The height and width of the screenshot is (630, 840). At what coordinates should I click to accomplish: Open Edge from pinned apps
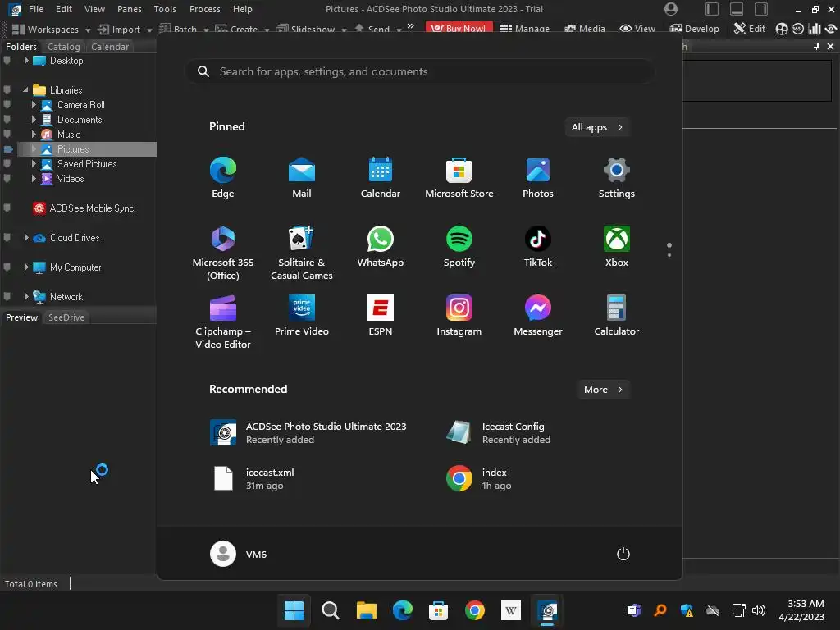tap(223, 178)
